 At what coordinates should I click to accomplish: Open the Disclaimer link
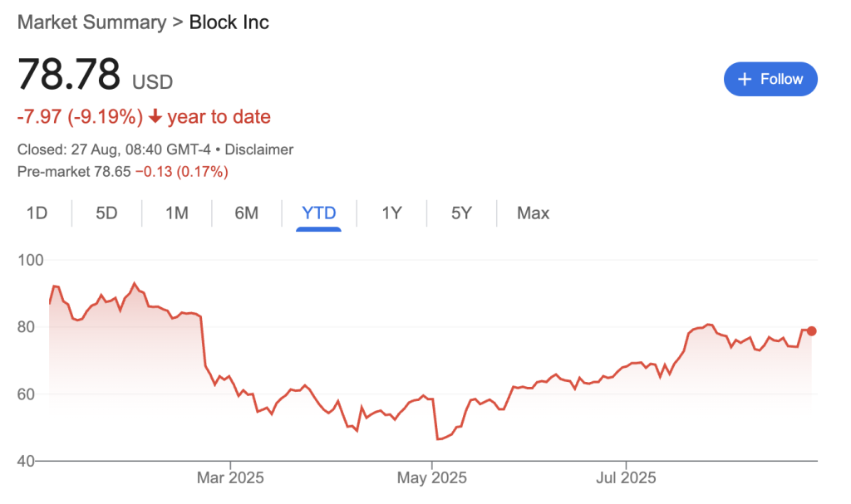(258, 150)
